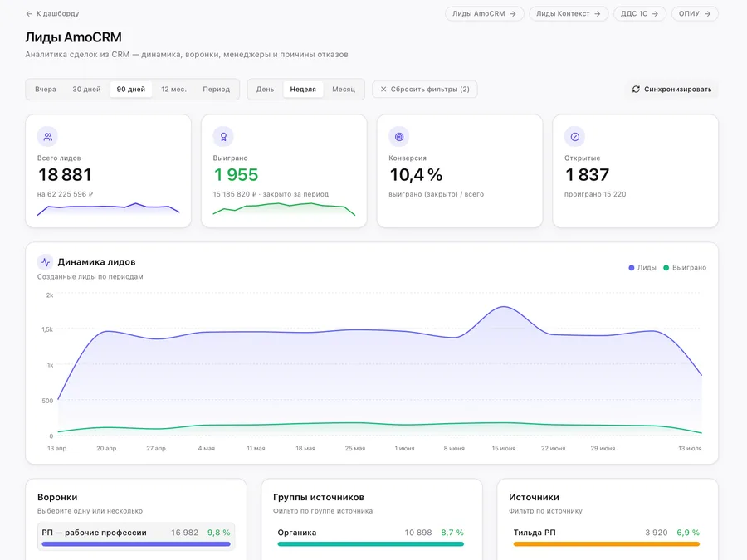Click the 4 мая chart axis label
Image resolution: width=747 pixels, height=560 pixels.
pos(207,449)
